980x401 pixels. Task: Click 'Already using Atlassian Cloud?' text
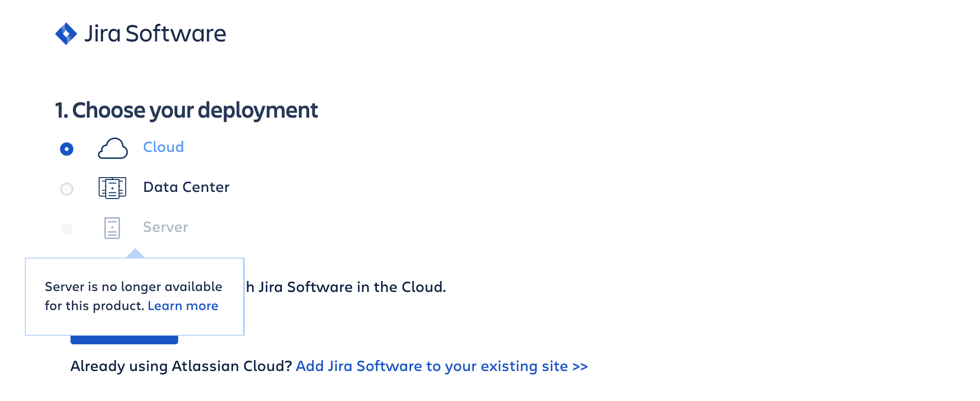pos(181,366)
